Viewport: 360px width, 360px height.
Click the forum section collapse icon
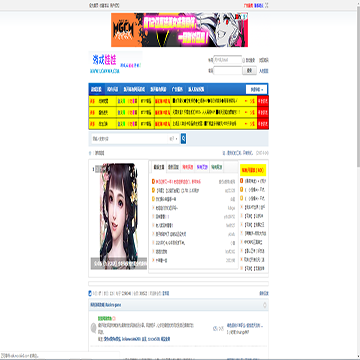(x=265, y=305)
